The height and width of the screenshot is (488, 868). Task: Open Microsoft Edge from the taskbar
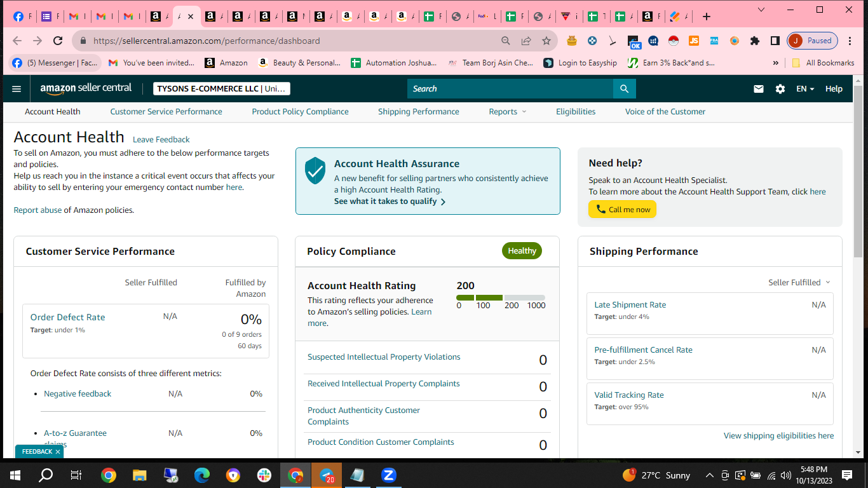pos(201,475)
